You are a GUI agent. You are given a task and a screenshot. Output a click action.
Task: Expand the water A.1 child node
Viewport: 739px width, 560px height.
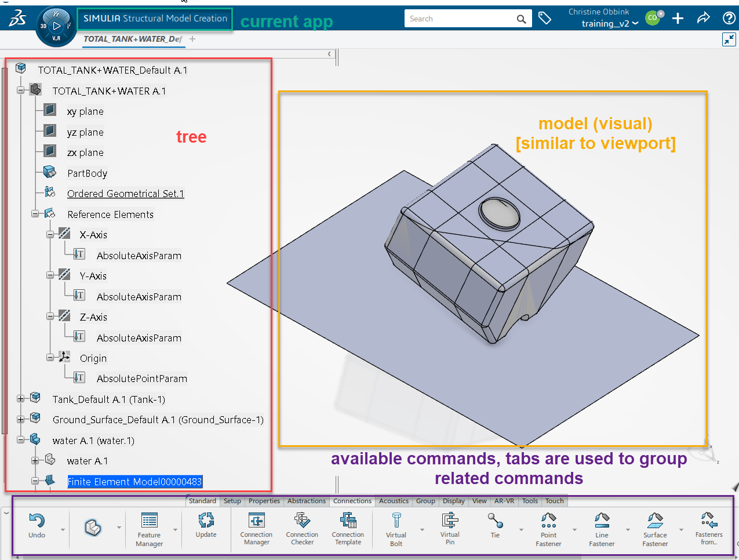[35, 461]
